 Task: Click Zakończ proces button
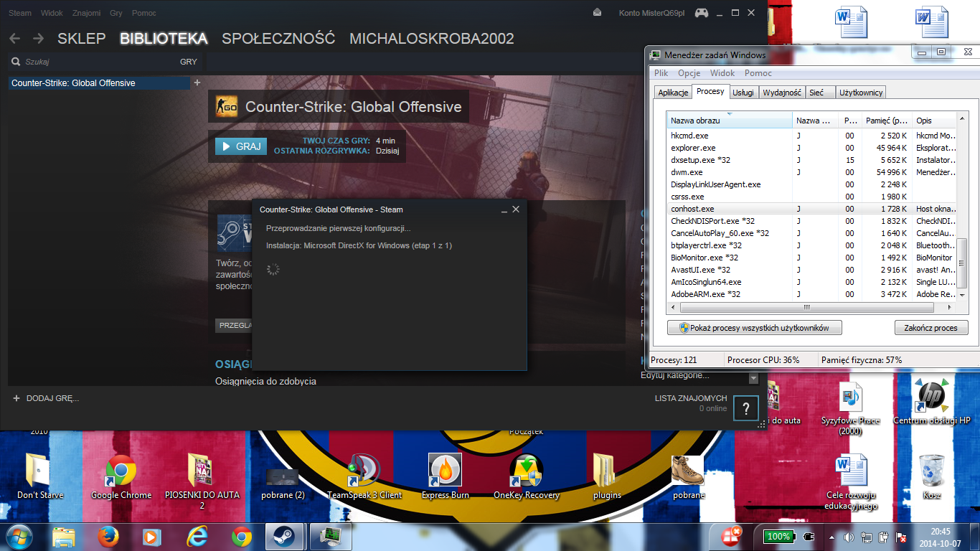[931, 328]
